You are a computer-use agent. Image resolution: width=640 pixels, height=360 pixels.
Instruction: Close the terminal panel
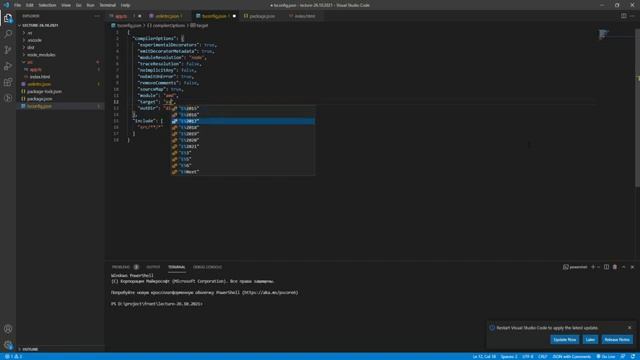click(632, 267)
